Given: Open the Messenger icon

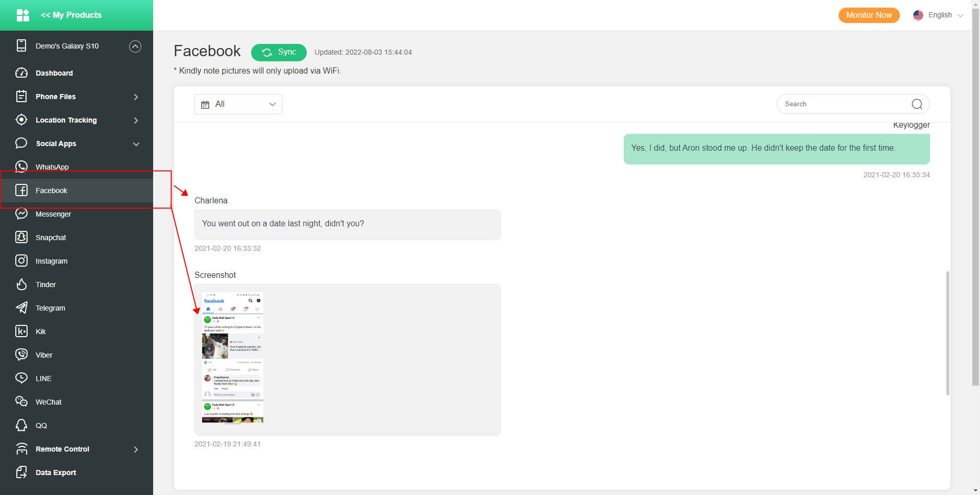Looking at the screenshot, I should 21,214.
